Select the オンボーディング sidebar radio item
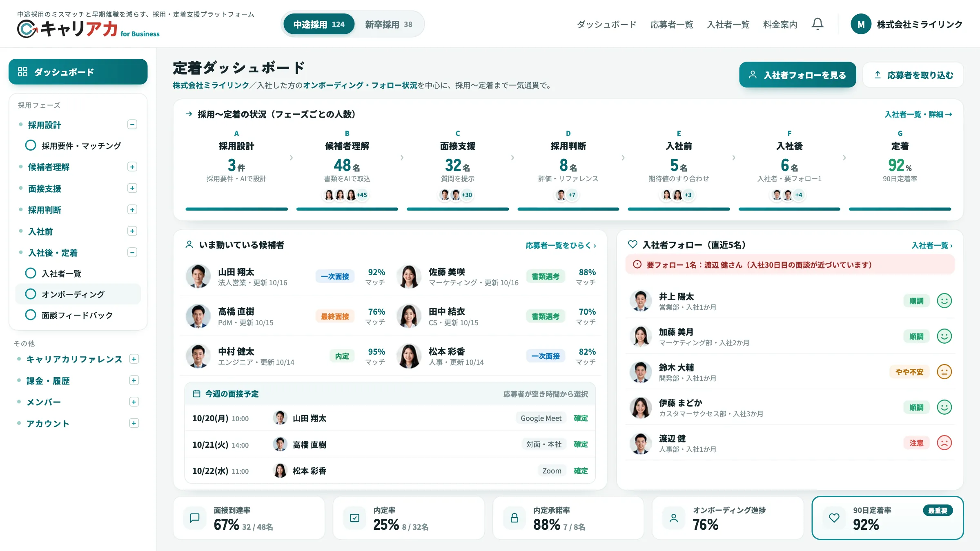Image resolution: width=980 pixels, height=551 pixels. click(78, 294)
